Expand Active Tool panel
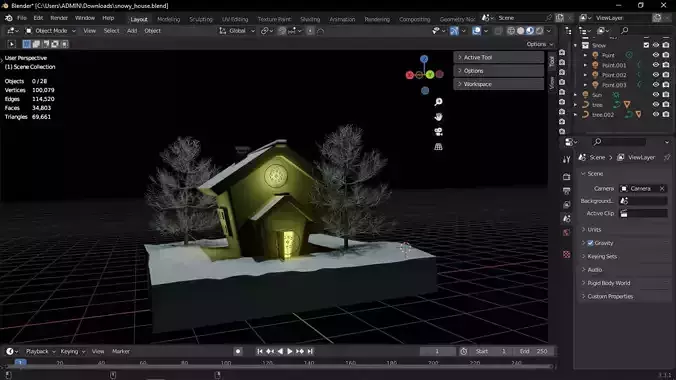The height and width of the screenshot is (380, 676). tap(498, 57)
